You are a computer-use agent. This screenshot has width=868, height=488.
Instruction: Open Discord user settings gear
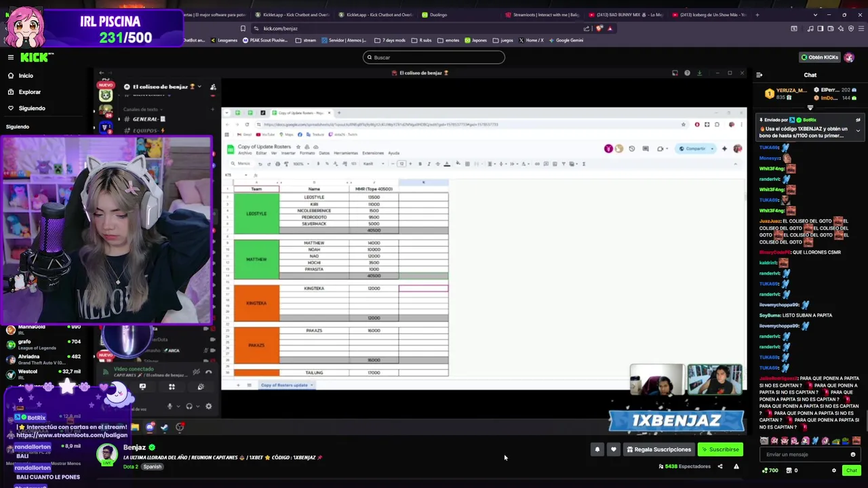pyautogui.click(x=208, y=407)
